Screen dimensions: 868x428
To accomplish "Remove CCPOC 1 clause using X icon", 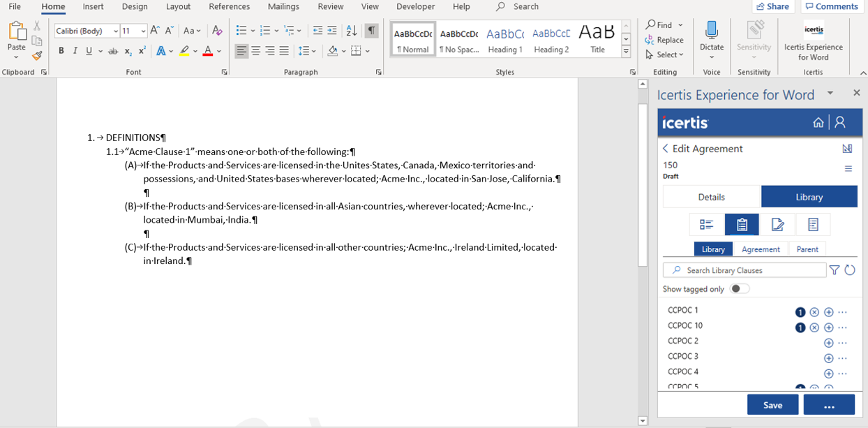I will point(814,312).
